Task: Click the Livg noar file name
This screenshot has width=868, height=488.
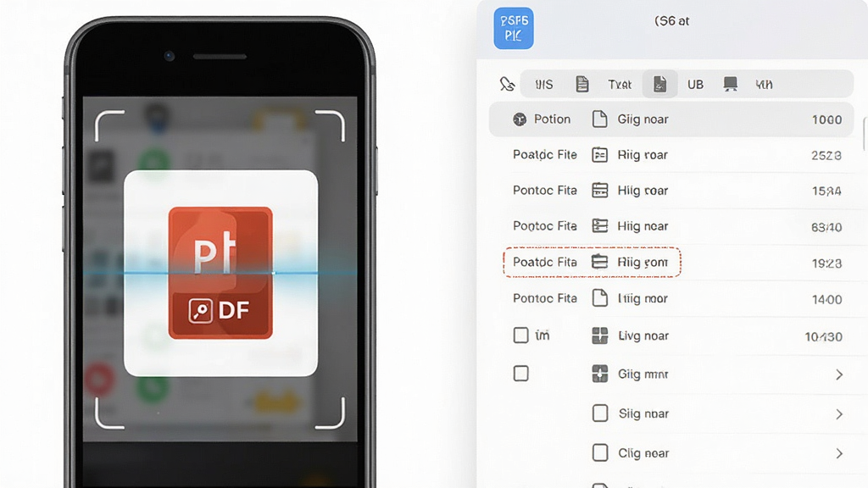Action: click(x=643, y=335)
